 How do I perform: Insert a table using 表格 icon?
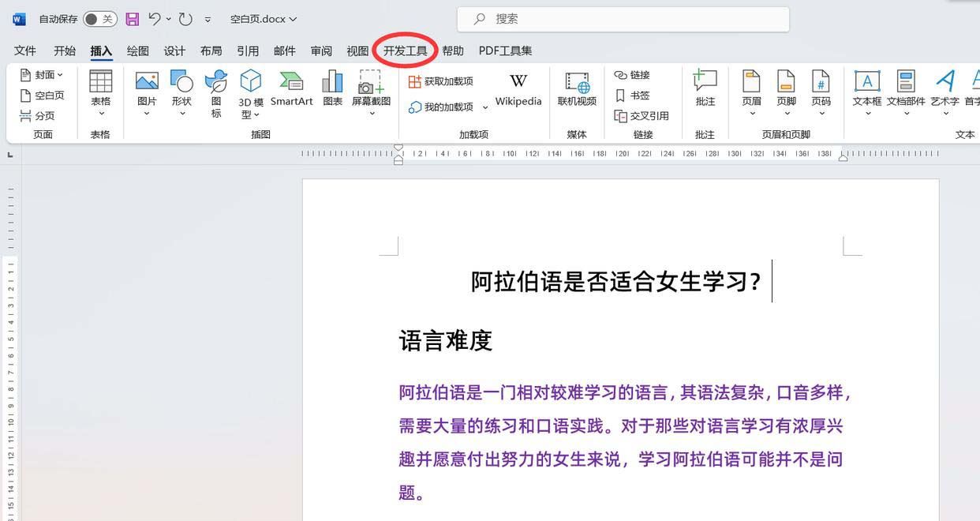click(100, 82)
